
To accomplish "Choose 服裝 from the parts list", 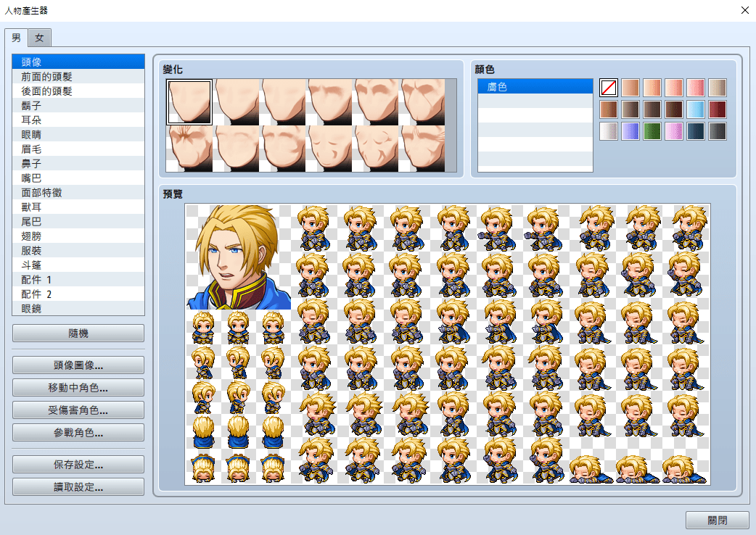I will [x=78, y=251].
